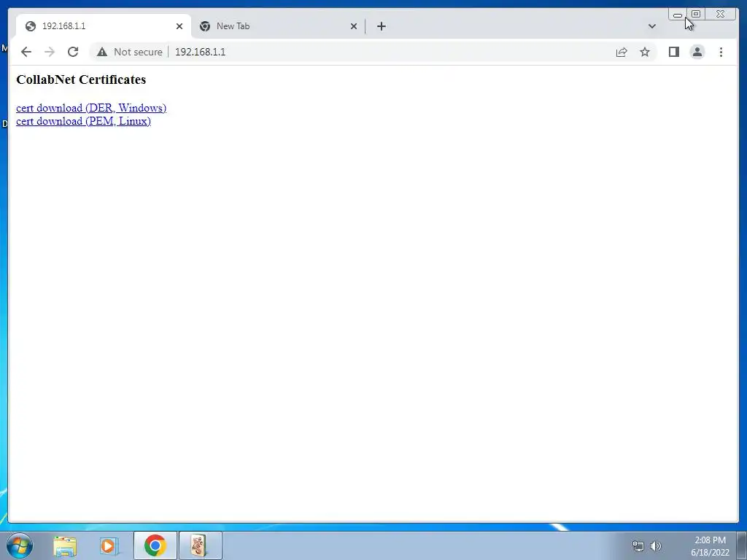Launch Windows Media Player from taskbar
The height and width of the screenshot is (560, 747).
tap(109, 545)
